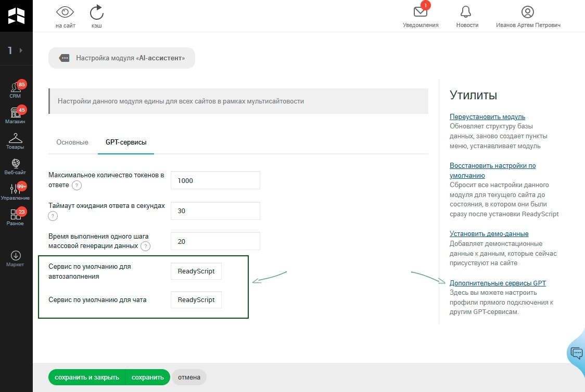Open Дополнительные сервисы GPT link
Screen dimensions: 585x392
tap(498, 283)
